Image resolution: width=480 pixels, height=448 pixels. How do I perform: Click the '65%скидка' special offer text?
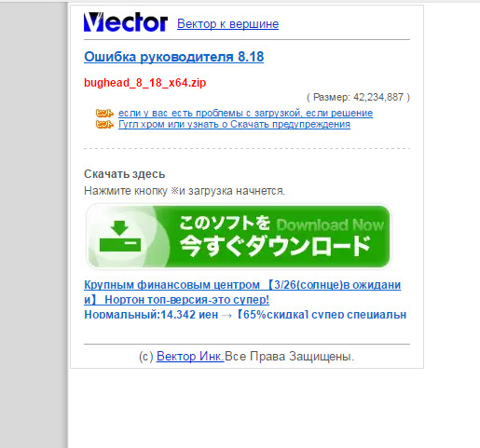(x=272, y=315)
